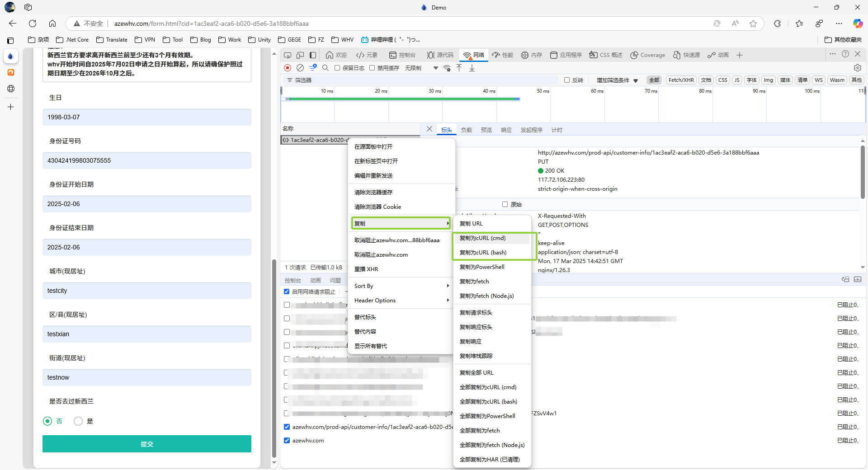Click the network timeline overview bar
The image size is (868, 470).
pos(402,99)
